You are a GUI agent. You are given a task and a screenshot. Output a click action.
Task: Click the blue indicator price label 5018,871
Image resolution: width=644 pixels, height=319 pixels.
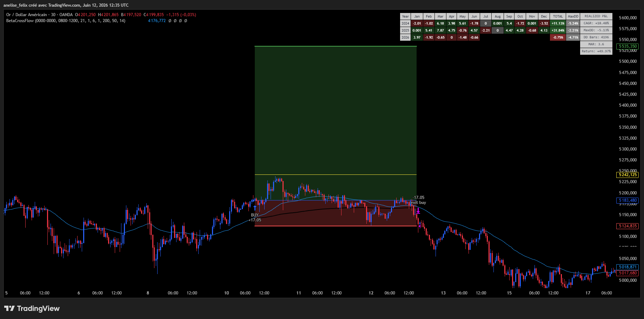click(x=628, y=267)
